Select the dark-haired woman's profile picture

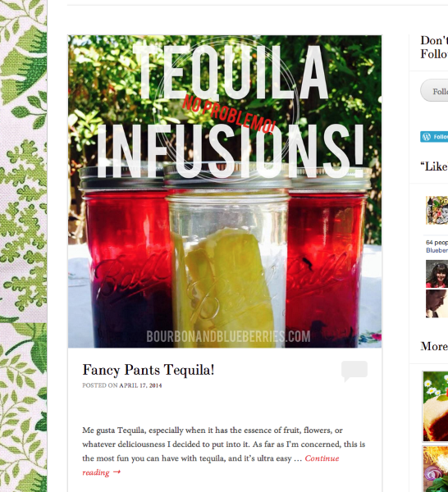[437, 274]
